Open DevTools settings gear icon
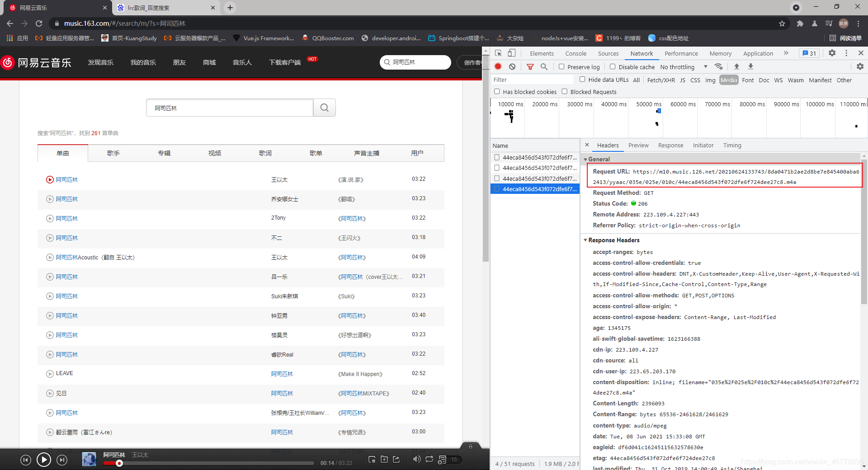 coord(832,53)
